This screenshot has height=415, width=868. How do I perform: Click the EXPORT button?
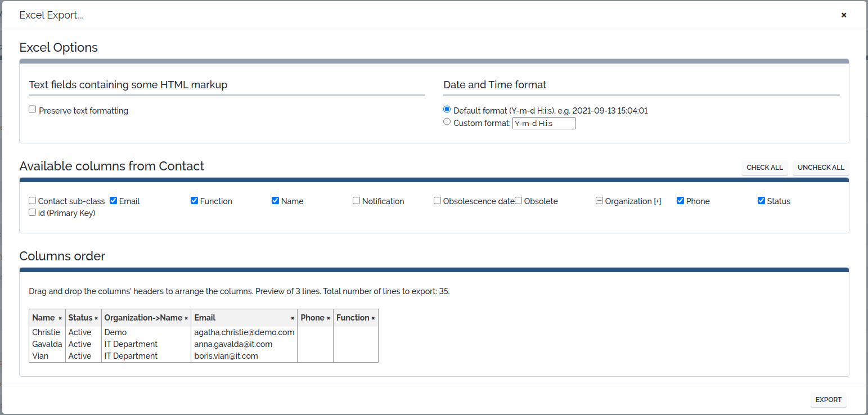point(828,399)
